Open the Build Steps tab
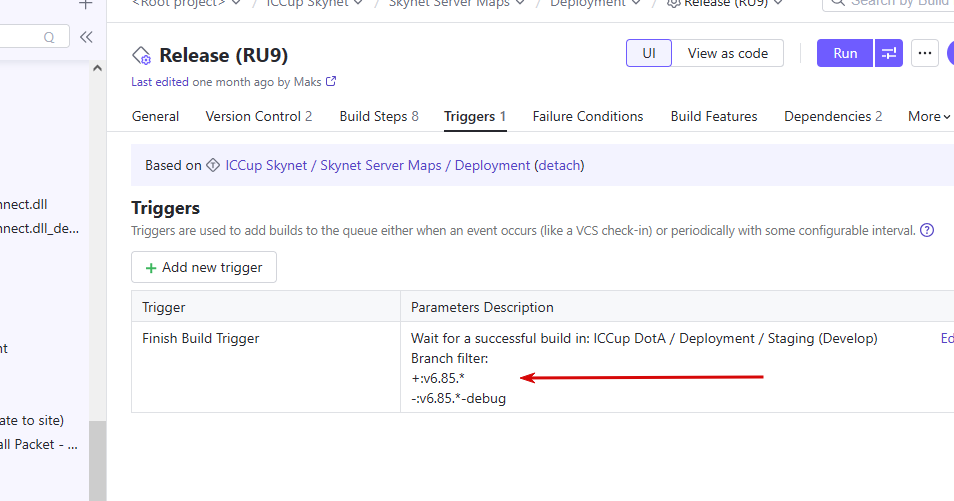This screenshot has width=954, height=501. pyautogui.click(x=379, y=116)
